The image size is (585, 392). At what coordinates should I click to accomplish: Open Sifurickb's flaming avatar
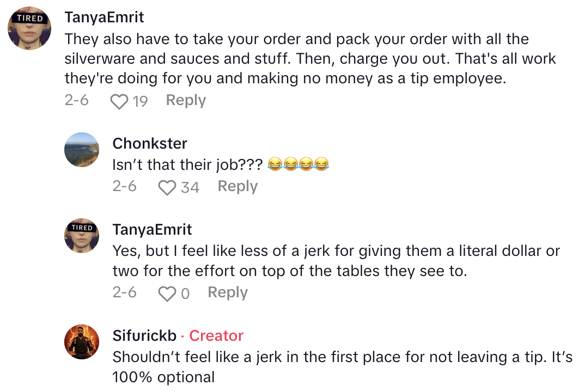tap(82, 342)
